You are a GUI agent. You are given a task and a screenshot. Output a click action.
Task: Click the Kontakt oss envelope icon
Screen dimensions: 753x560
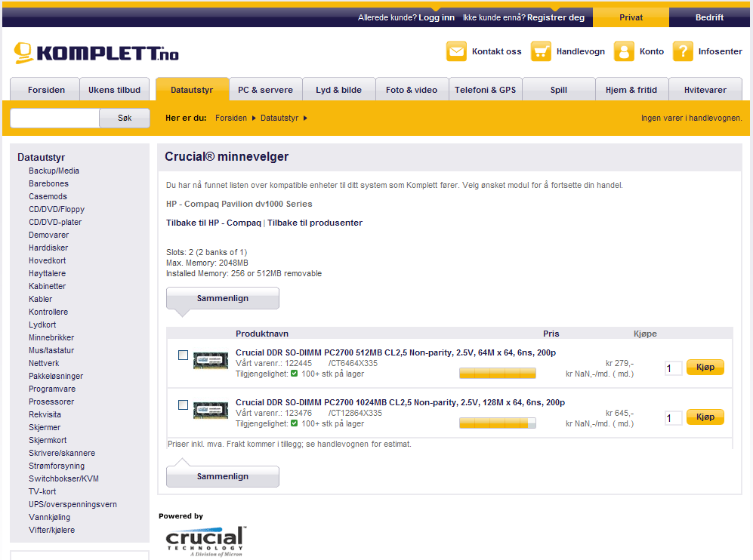(x=456, y=51)
